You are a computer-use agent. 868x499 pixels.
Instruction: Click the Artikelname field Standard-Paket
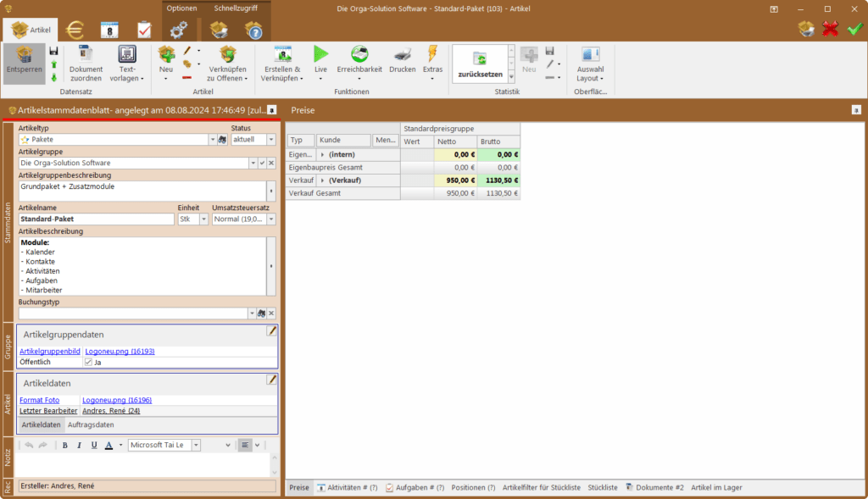[x=97, y=219]
